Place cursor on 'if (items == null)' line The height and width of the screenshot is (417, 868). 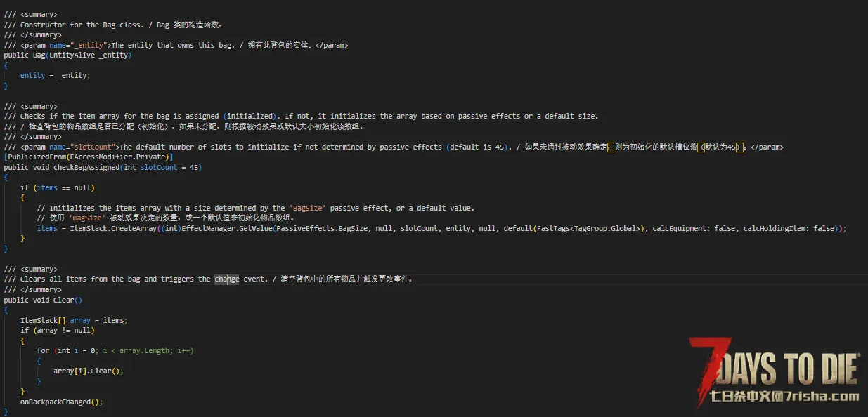(58, 187)
